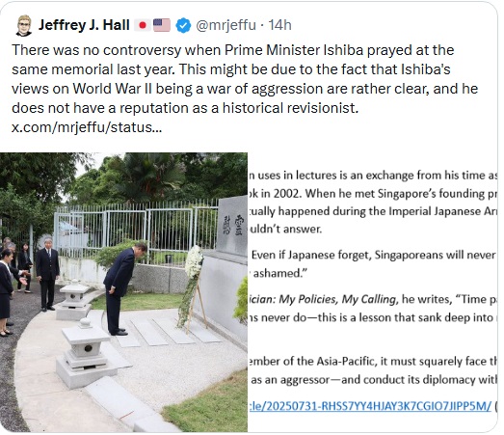Click the blue 20250731-RHSS7YY4 URL in the excerpt
This screenshot has width=504, height=435.
pos(370,406)
